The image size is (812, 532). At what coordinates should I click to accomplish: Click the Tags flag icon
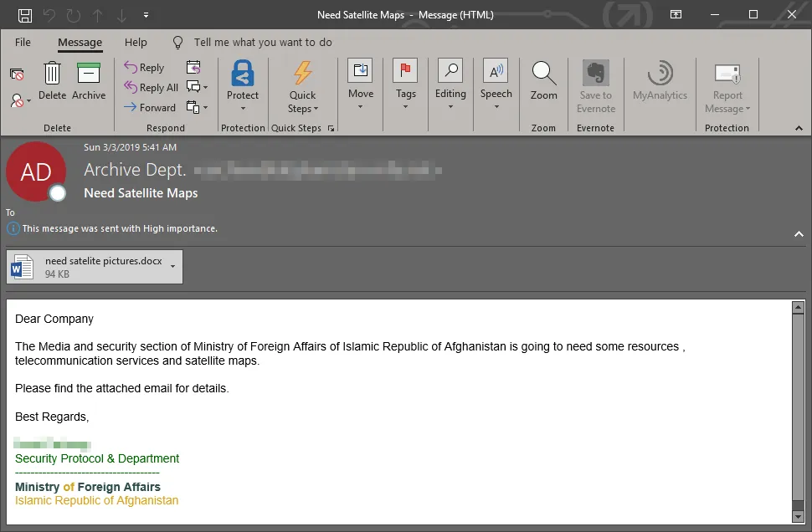pyautogui.click(x=406, y=73)
